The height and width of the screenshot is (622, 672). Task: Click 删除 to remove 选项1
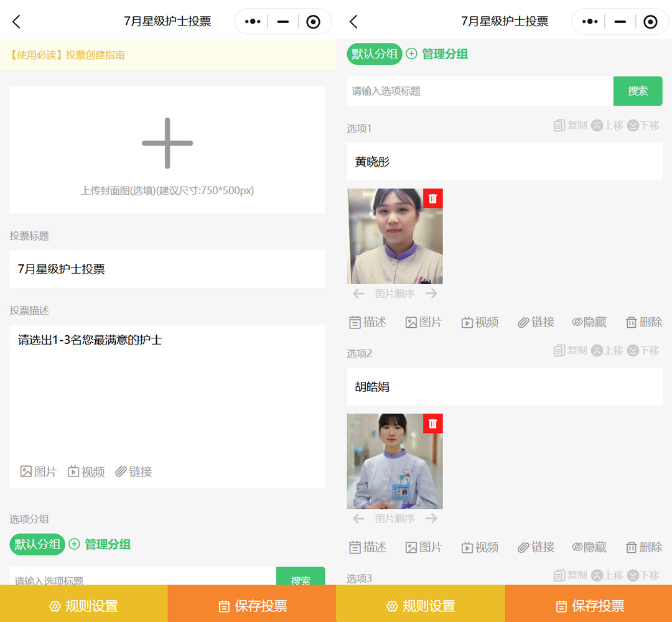644,322
